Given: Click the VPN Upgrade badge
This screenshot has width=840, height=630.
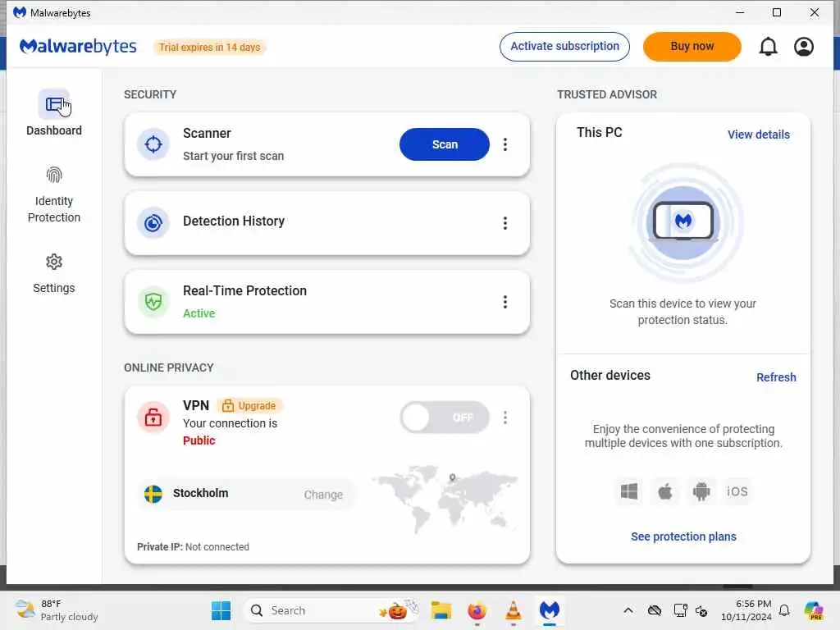Looking at the screenshot, I should (249, 405).
